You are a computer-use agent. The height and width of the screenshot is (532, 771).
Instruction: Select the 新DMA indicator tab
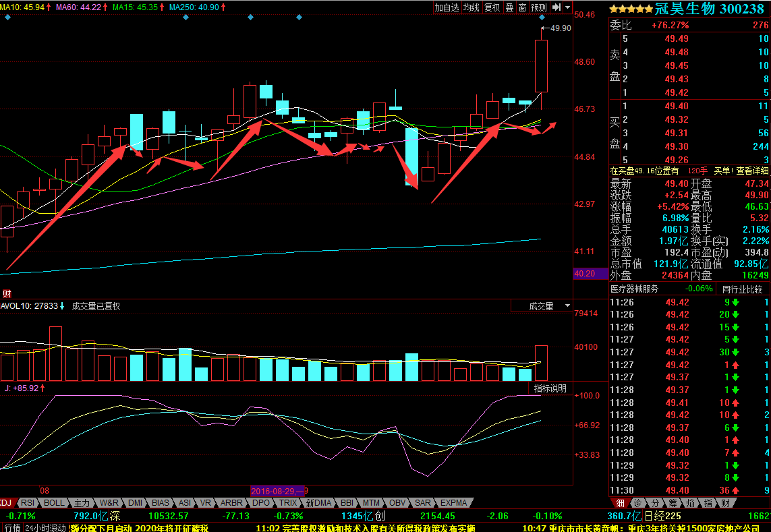coord(318,502)
